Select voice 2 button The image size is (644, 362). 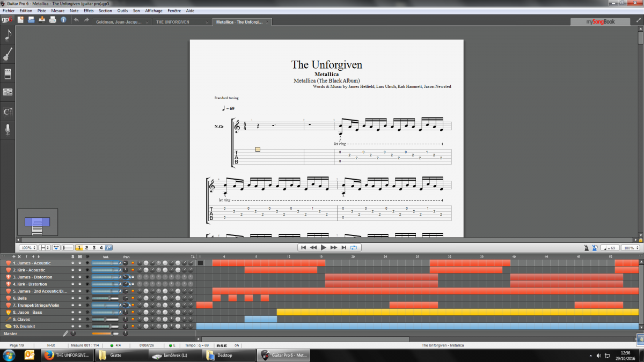pos(86,248)
